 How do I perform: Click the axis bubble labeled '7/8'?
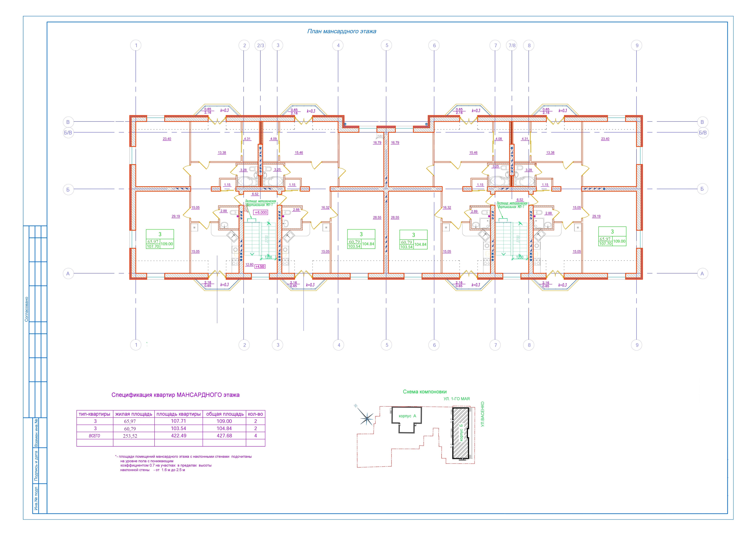tap(512, 45)
